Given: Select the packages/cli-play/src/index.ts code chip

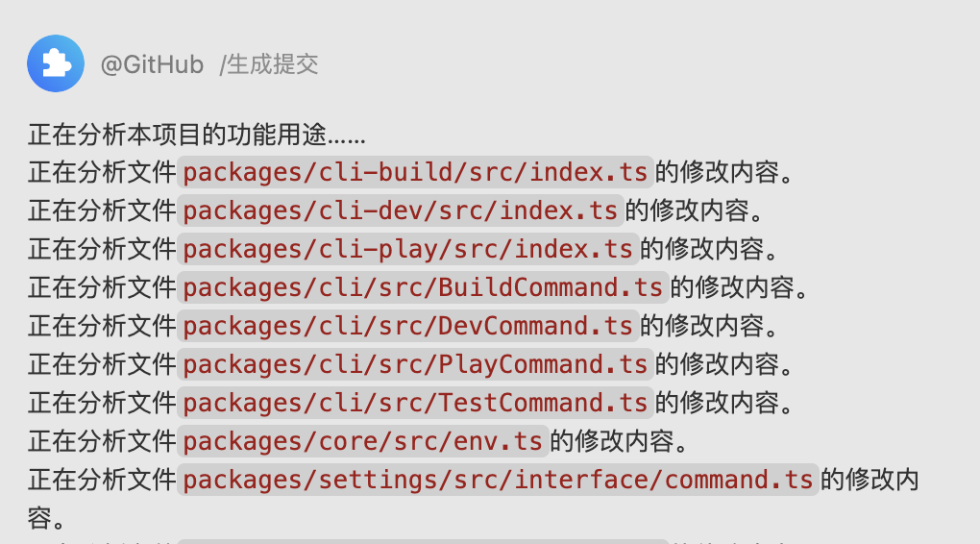Looking at the screenshot, I should tap(408, 249).
